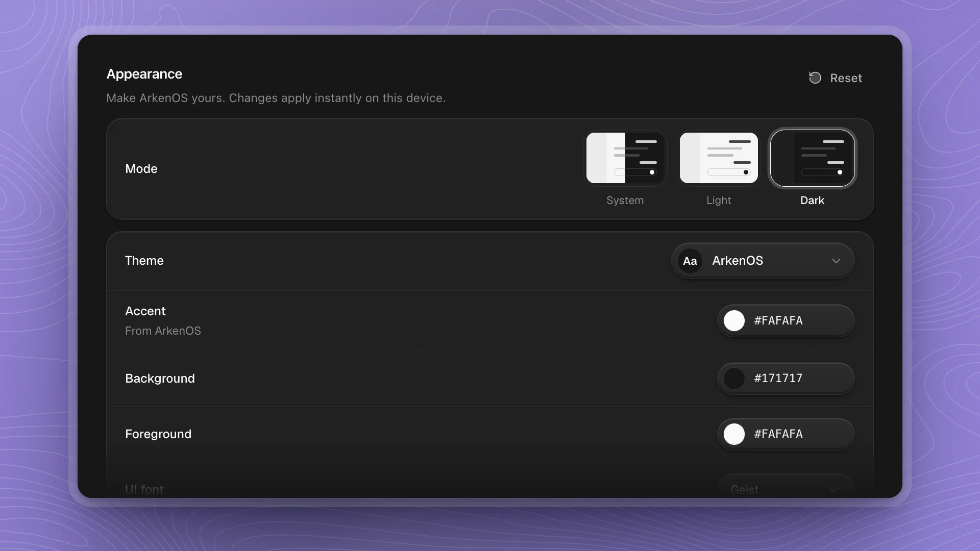The image size is (980, 551).
Task: Click the Reset circular arrow icon
Action: coord(815,78)
